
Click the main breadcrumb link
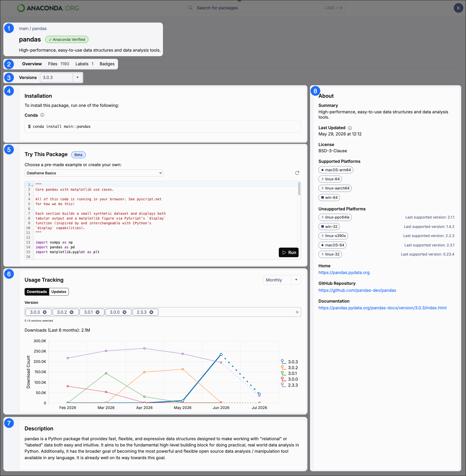coord(24,29)
